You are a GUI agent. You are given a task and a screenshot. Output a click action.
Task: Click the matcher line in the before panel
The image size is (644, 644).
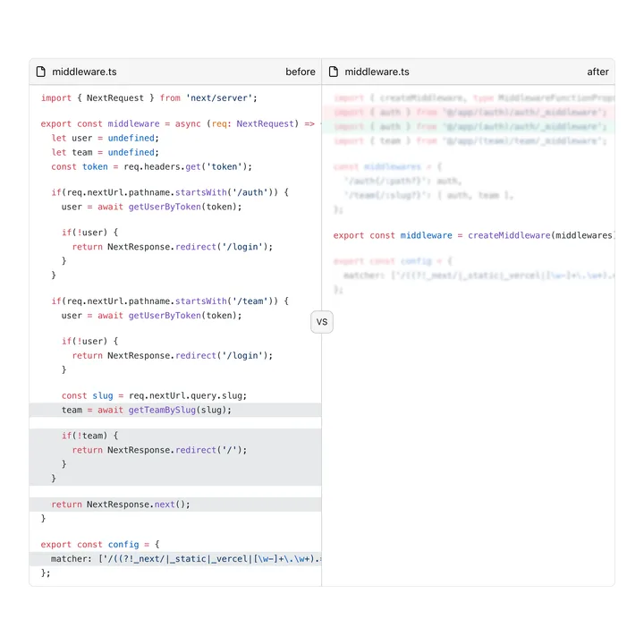coord(175,558)
